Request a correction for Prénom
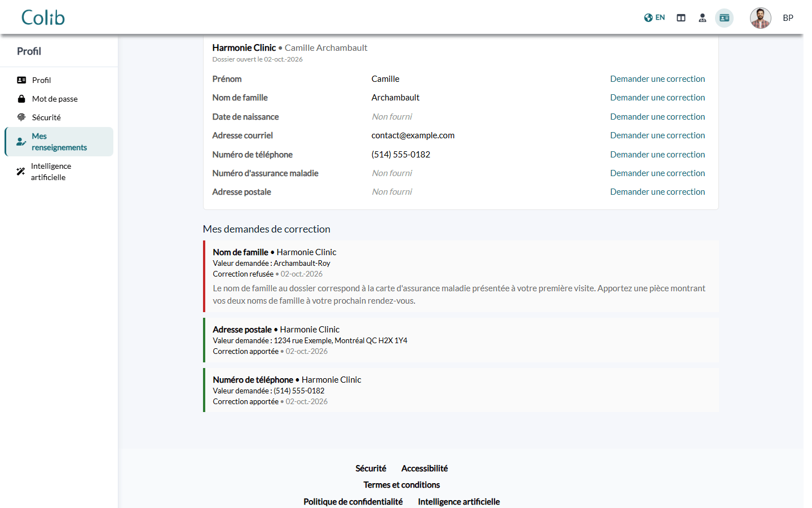 pos(657,79)
